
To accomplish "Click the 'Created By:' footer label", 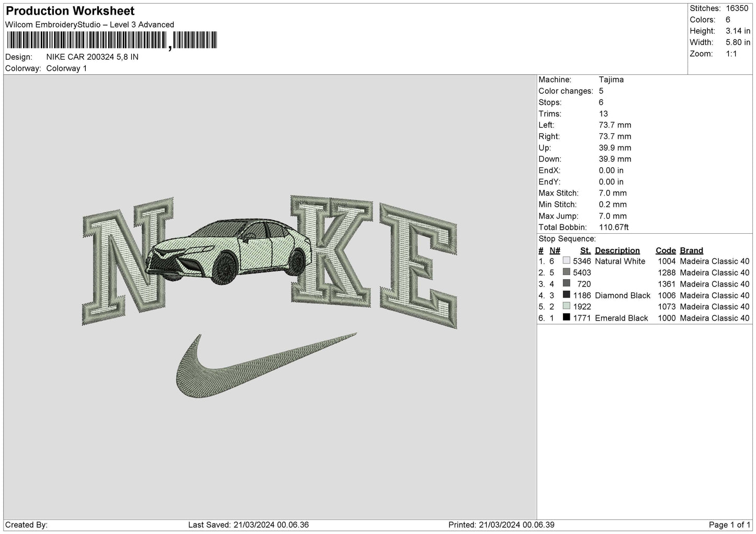I will 26,525.
